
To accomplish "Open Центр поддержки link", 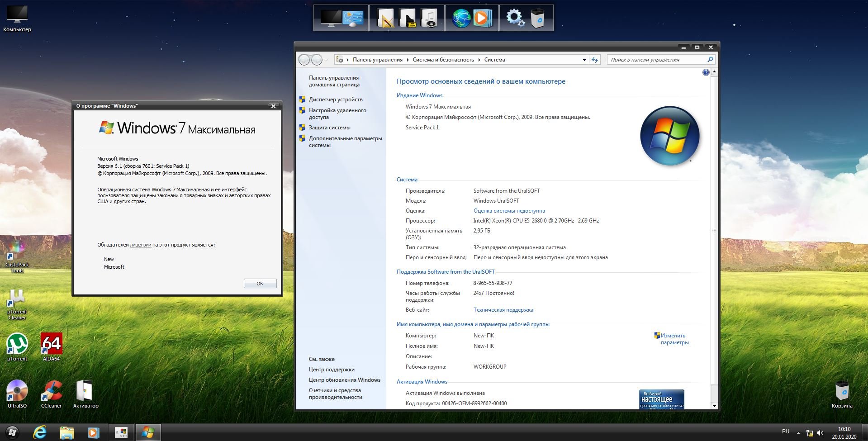I will point(332,370).
